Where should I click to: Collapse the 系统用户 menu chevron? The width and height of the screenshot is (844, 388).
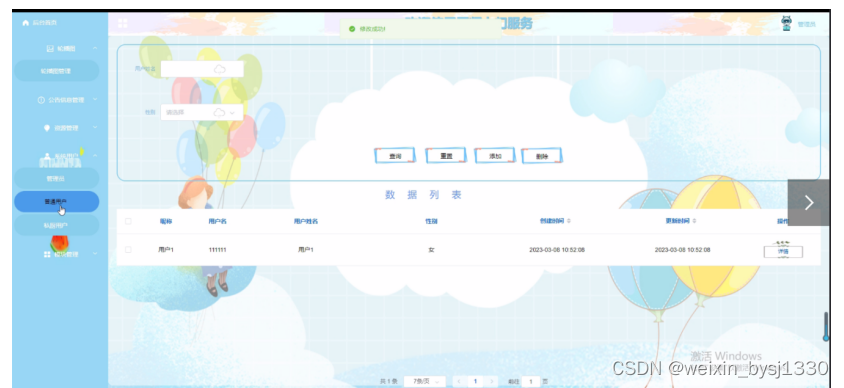click(95, 156)
